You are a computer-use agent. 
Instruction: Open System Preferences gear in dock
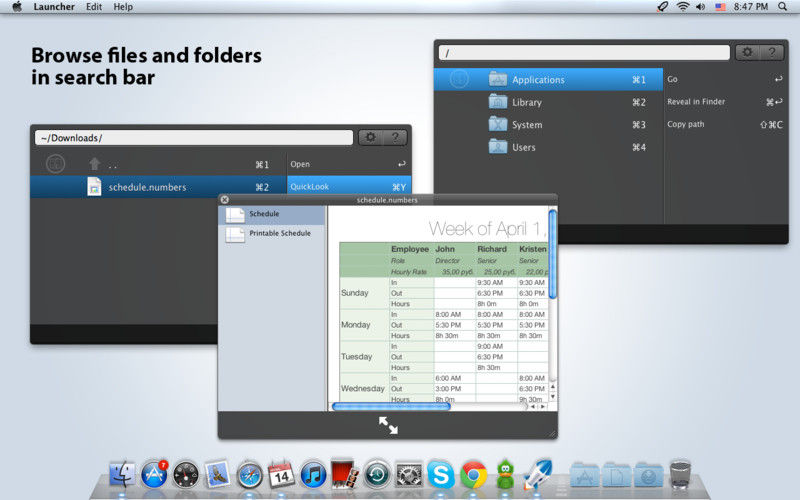tap(409, 476)
